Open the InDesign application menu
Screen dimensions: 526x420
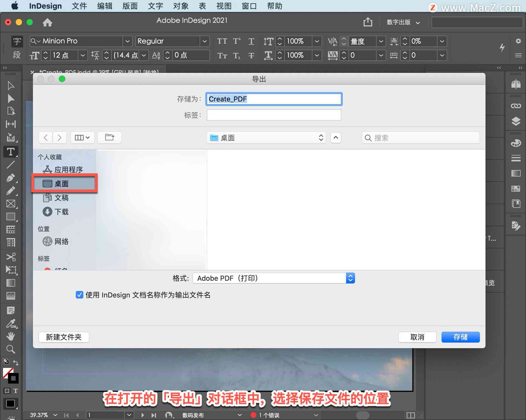click(45, 6)
